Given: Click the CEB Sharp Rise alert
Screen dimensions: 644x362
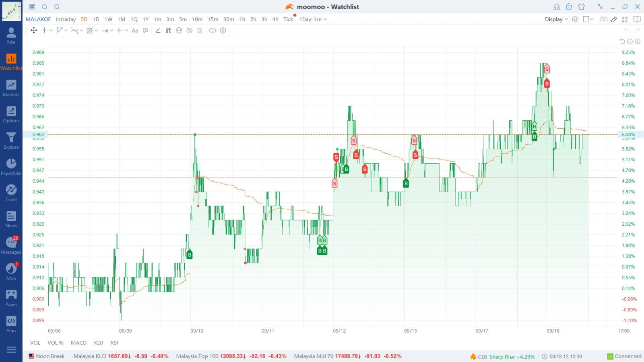Looking at the screenshot, I should [502, 357].
